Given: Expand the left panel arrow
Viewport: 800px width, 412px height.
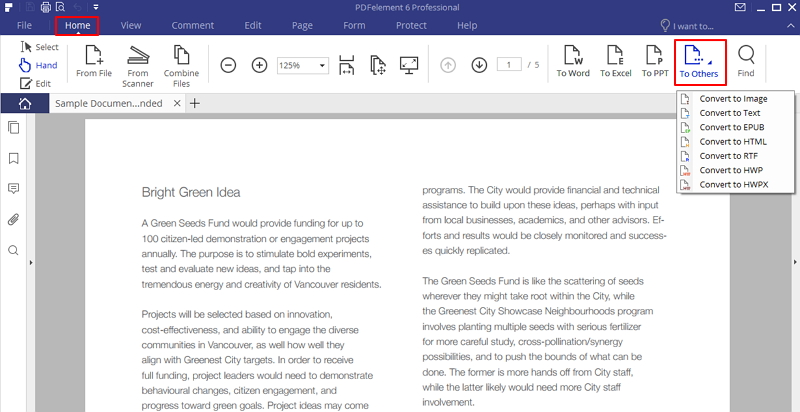Looking at the screenshot, I should (x=31, y=262).
